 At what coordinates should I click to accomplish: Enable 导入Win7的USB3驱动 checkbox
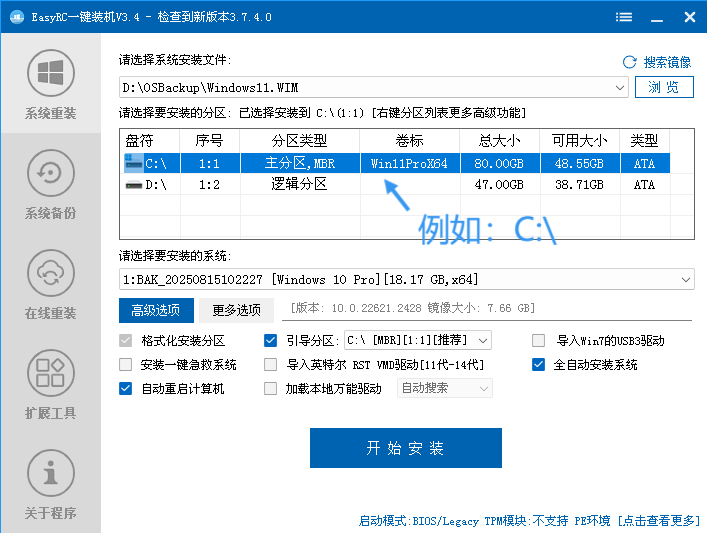point(538,340)
